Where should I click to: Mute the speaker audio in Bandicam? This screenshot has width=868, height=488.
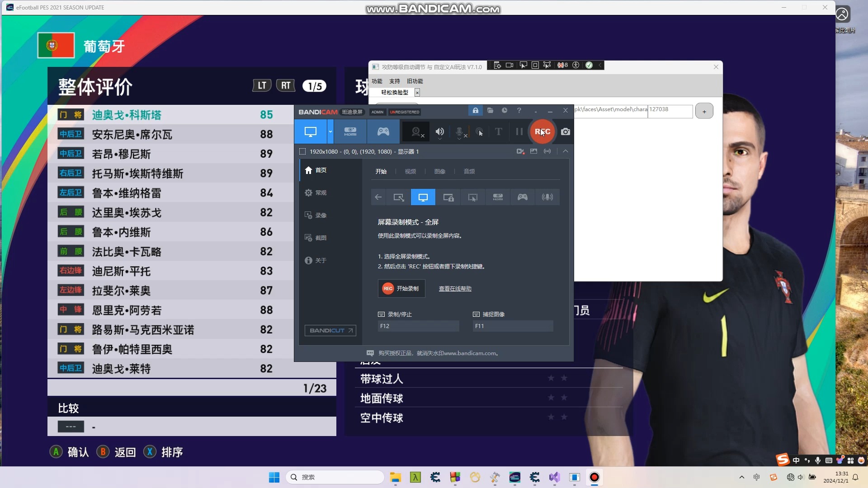(439, 131)
